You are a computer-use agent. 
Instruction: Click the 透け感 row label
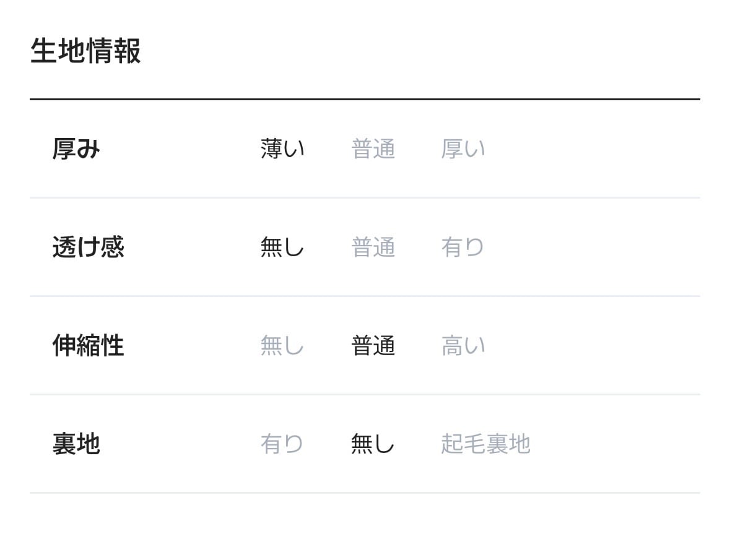click(x=88, y=248)
